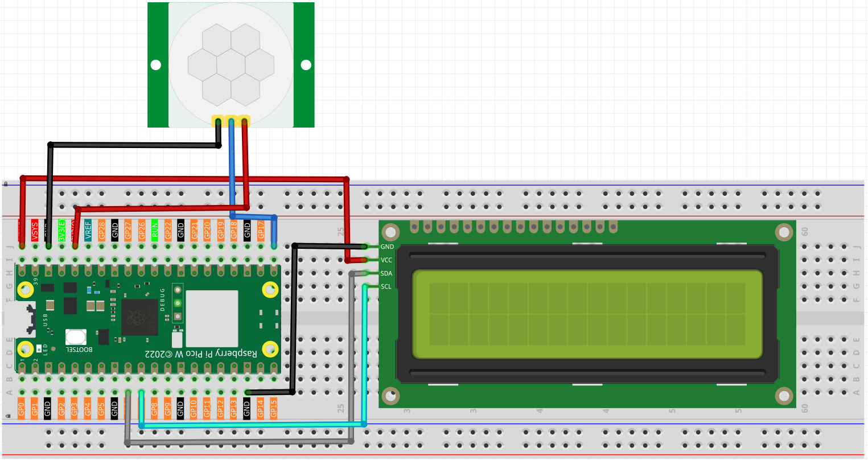Click the PIR motion sensor dome
Image resolution: width=868 pixels, height=460 pixels.
pyautogui.click(x=231, y=64)
